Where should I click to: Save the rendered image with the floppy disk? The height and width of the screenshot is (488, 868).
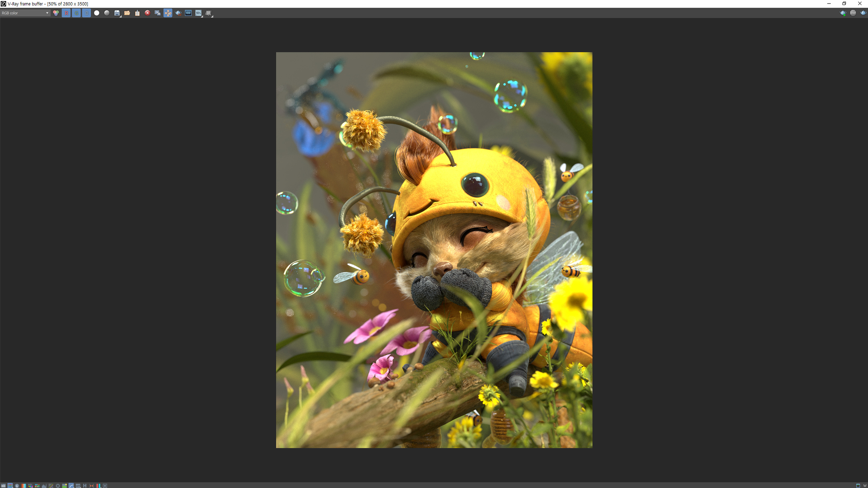[117, 13]
